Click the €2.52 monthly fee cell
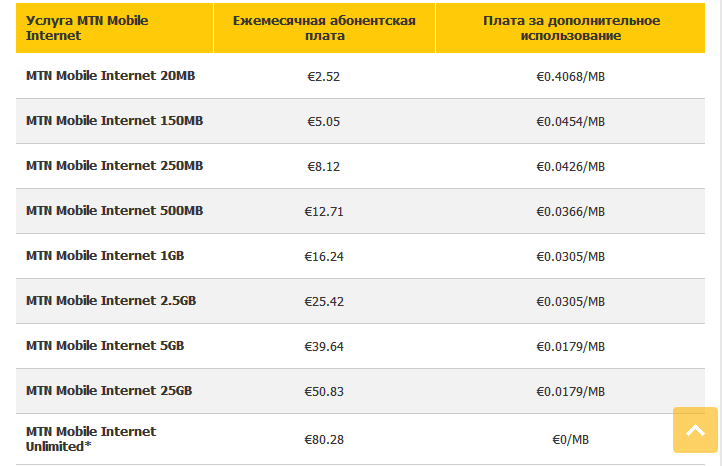This screenshot has width=722, height=466. point(324,76)
